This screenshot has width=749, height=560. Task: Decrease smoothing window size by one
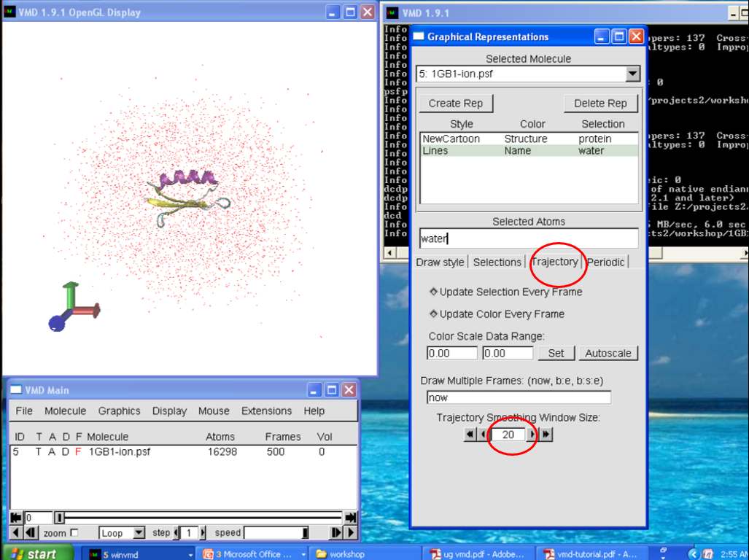click(x=484, y=435)
